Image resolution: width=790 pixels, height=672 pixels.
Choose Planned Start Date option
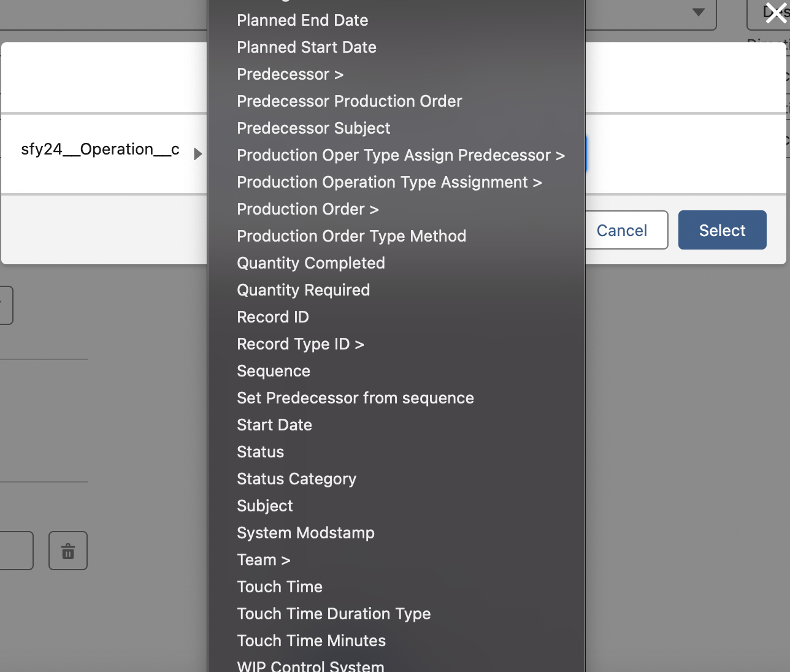click(306, 47)
